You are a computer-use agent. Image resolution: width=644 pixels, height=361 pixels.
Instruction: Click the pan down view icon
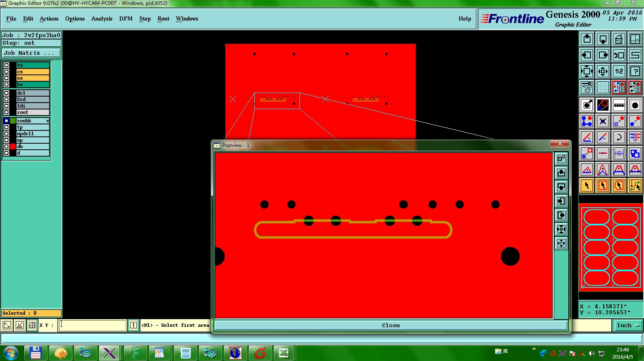pyautogui.click(x=603, y=39)
